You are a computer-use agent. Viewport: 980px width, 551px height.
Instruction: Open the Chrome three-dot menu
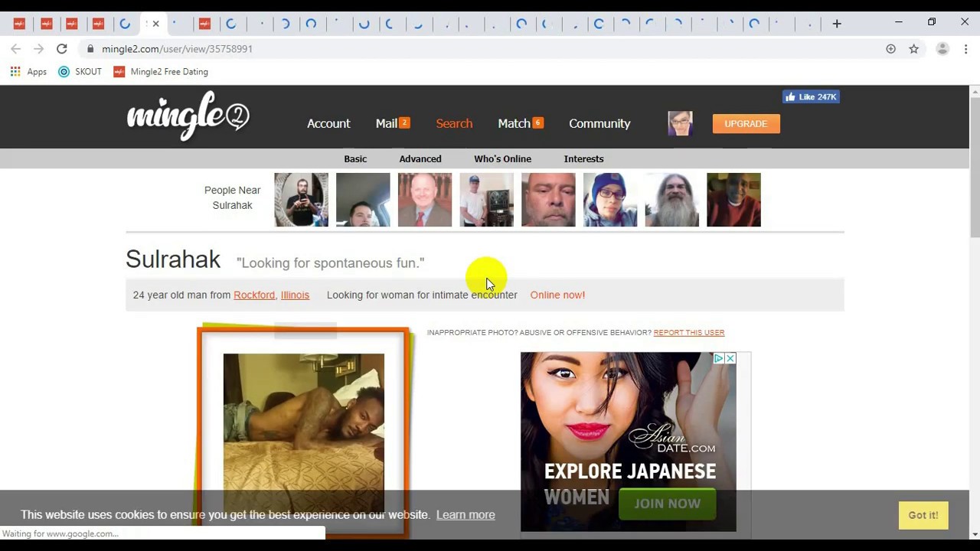point(965,49)
